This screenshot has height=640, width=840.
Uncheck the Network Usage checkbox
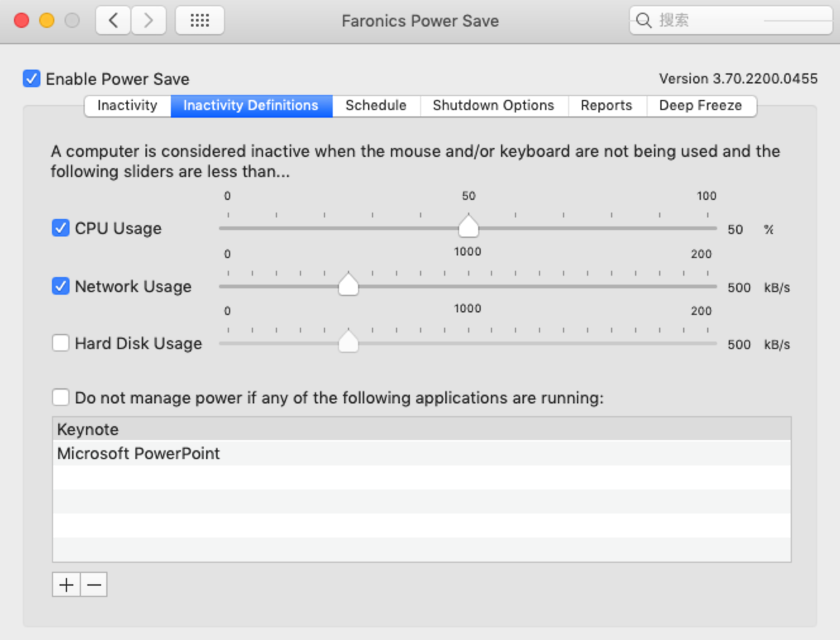[x=61, y=286]
